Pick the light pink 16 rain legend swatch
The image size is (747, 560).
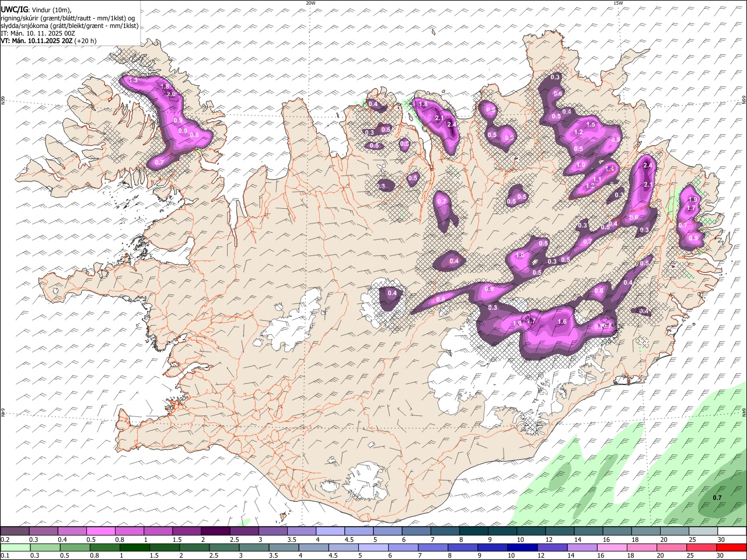pyautogui.click(x=612, y=548)
